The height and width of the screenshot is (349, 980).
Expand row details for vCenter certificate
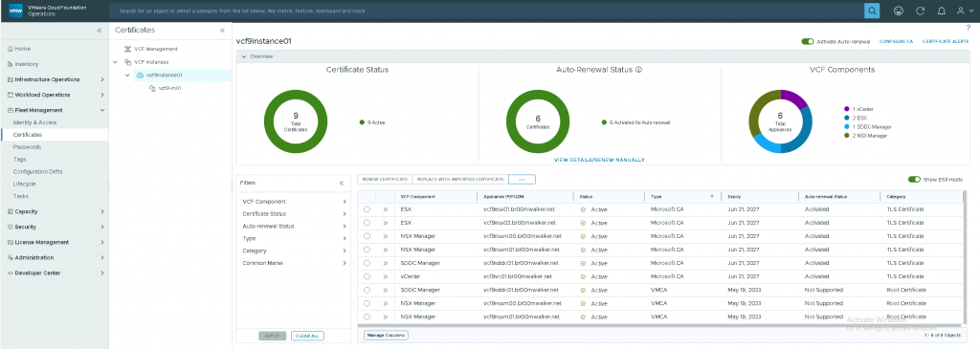point(386,276)
